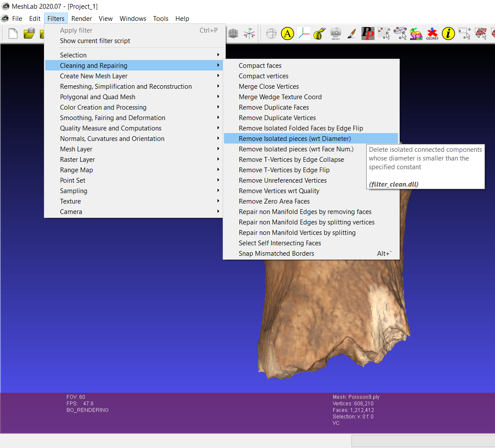This screenshot has width=495, height=448.
Task: Expand Normals, Curvatures and Orientation submenu
Action: point(134,138)
